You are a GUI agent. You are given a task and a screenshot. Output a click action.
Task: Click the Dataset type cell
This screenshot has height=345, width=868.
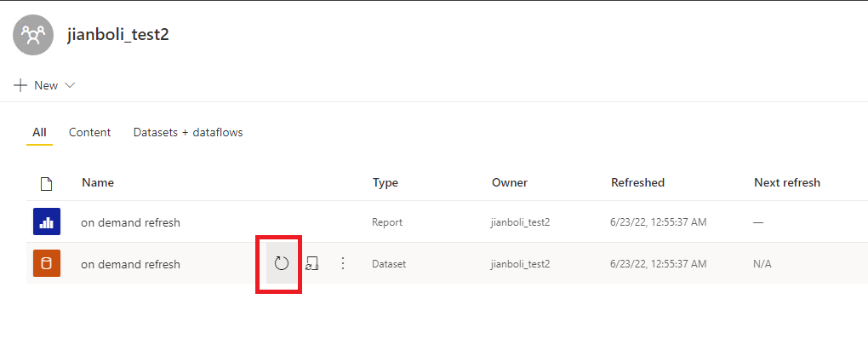[389, 264]
